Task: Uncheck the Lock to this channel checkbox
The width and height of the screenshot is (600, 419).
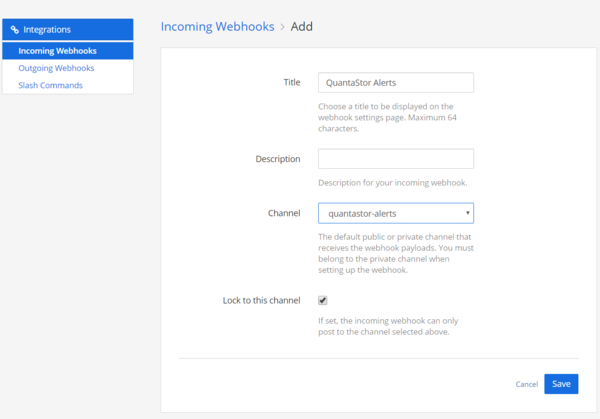Action: [323, 300]
